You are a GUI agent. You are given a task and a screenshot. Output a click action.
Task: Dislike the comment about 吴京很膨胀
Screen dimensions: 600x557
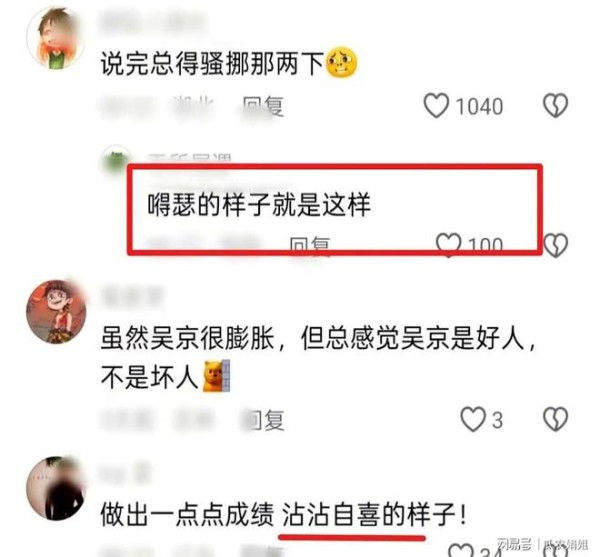(x=555, y=419)
